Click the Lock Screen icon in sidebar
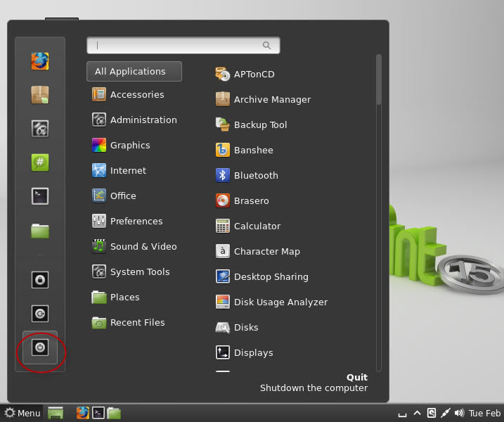The width and height of the screenshot is (504, 422). [x=40, y=280]
